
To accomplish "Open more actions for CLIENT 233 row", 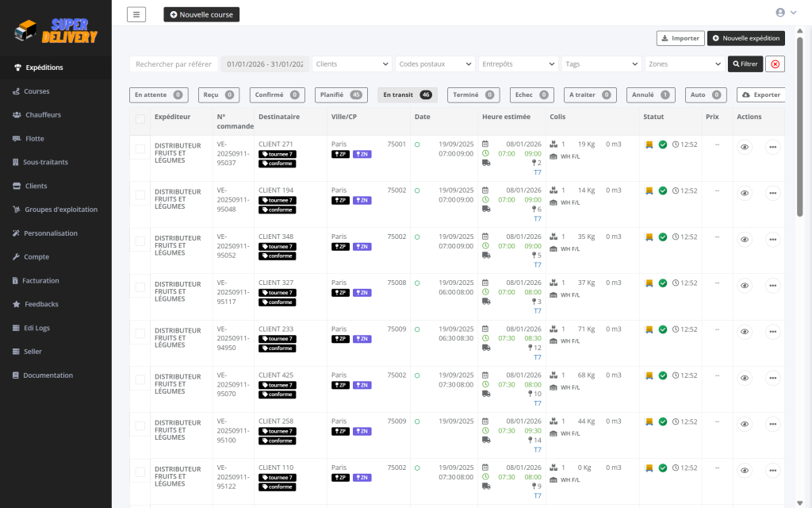I will pos(772,332).
